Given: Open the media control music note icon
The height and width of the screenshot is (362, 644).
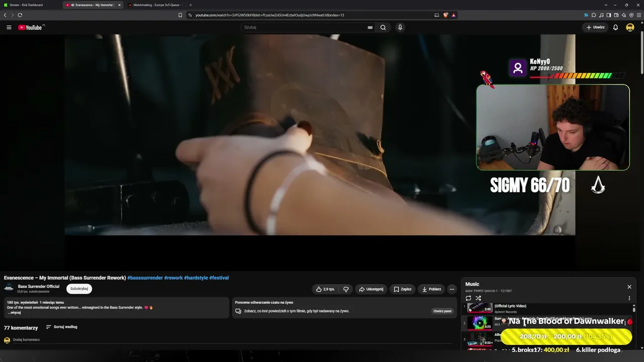Looking at the screenshot, I should point(601,15).
